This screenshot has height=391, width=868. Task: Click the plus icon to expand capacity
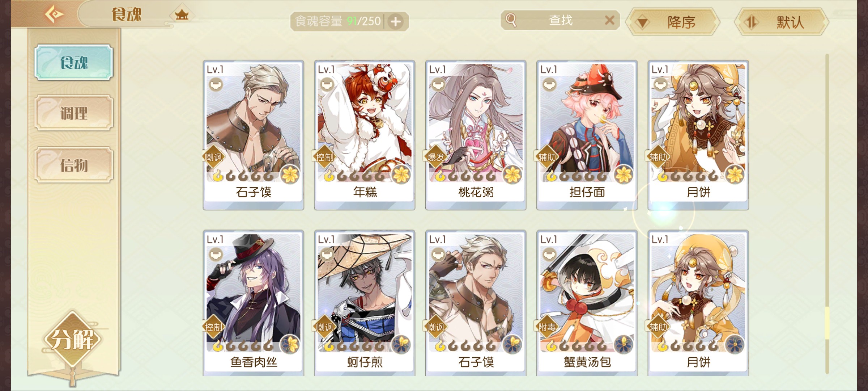396,22
